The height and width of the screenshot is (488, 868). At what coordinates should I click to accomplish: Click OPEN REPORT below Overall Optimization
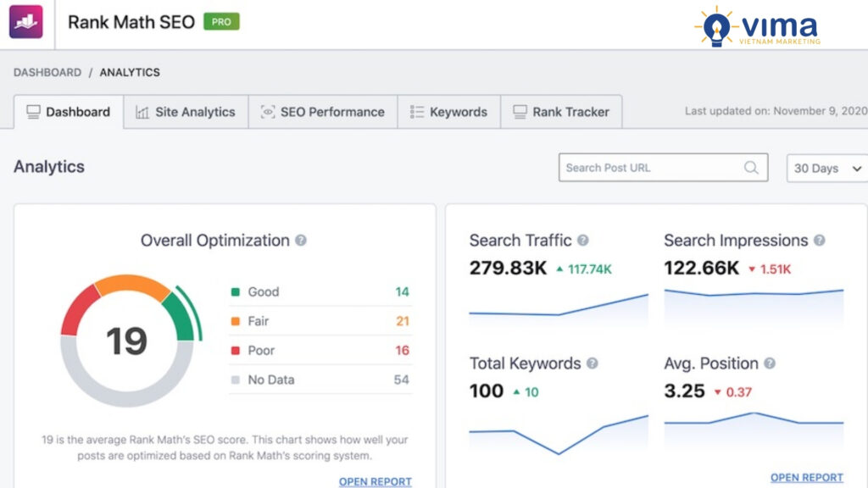(x=375, y=481)
